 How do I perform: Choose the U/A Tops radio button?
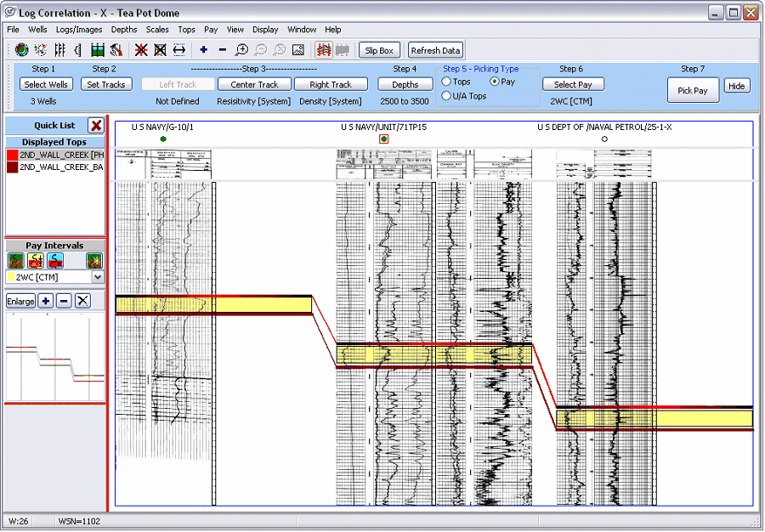tap(447, 96)
